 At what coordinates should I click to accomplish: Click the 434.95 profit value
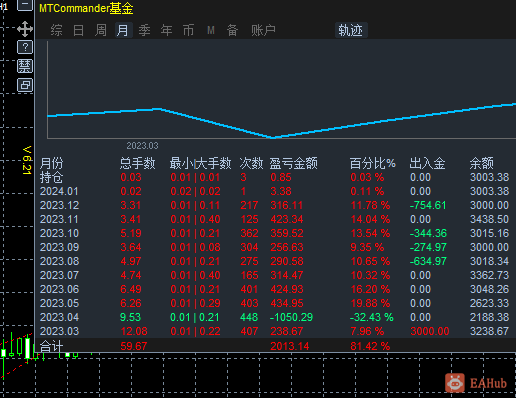pyautogui.click(x=287, y=303)
